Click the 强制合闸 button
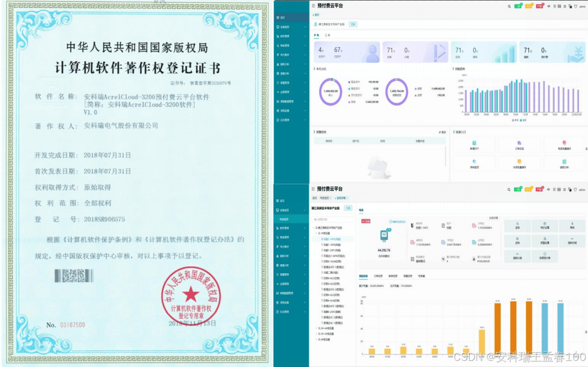Viewport: 588px width, 367px height. point(572,240)
